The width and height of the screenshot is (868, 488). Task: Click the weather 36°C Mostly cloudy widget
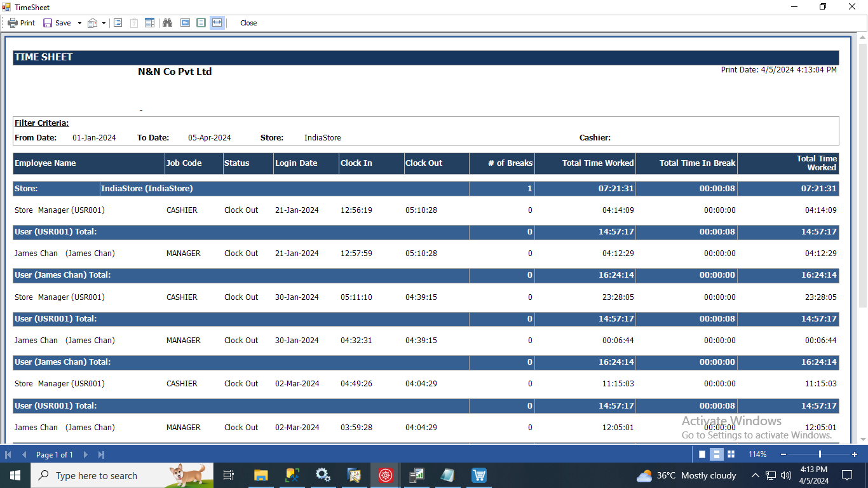(x=686, y=475)
